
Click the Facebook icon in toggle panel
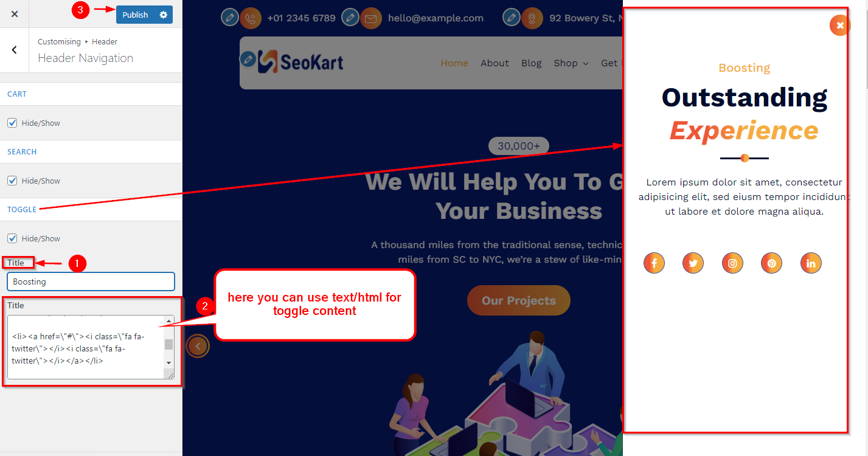[654, 263]
